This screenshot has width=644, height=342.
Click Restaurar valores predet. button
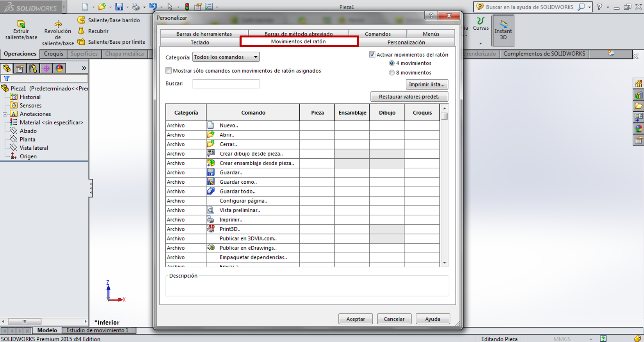[409, 97]
